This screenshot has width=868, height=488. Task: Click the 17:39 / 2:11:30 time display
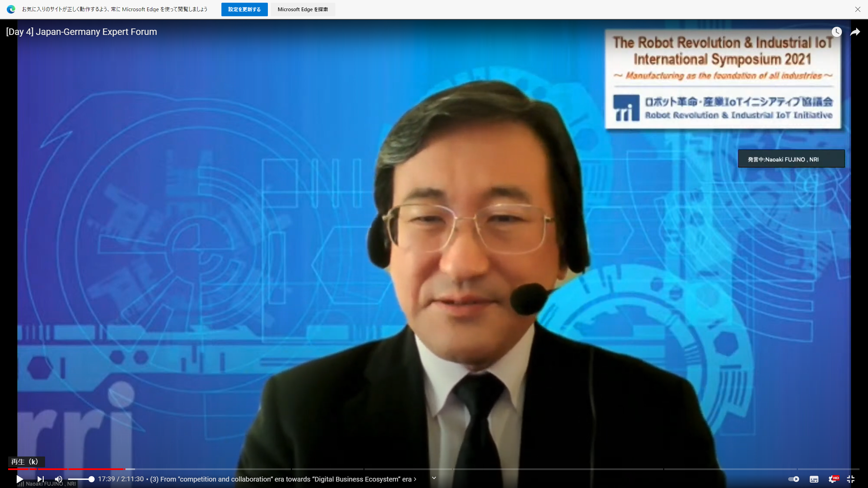(x=121, y=479)
